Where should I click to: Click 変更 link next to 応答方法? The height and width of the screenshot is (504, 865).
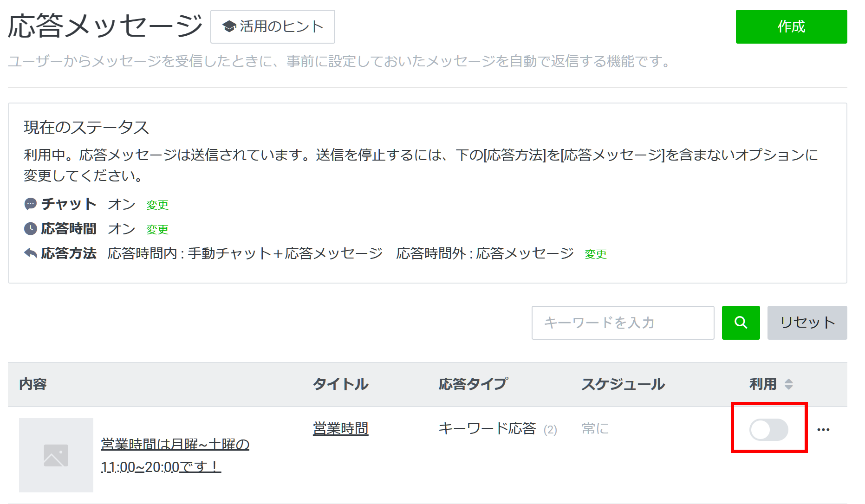[595, 254]
